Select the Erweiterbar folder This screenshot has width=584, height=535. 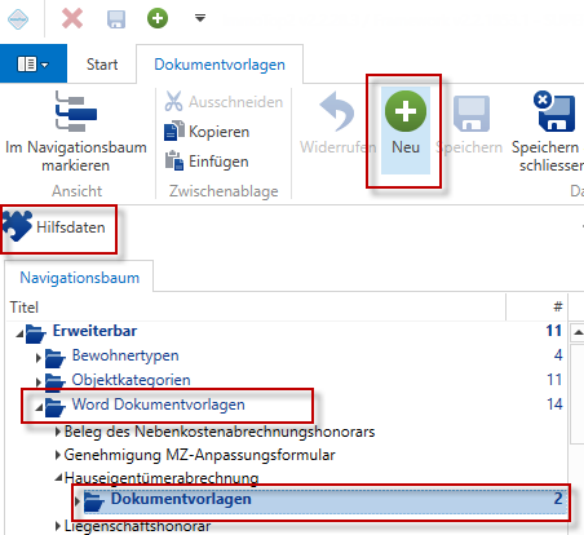(x=95, y=331)
